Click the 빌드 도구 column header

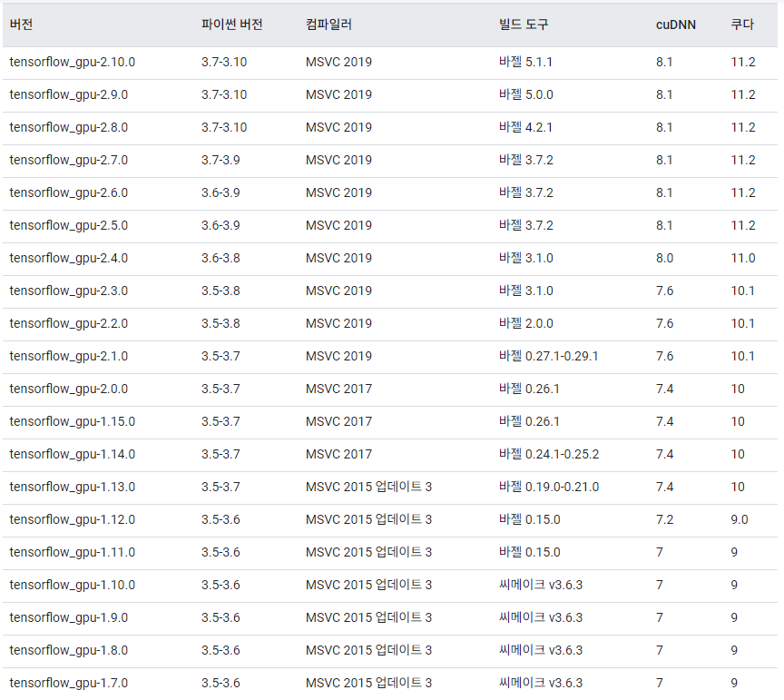(524, 25)
